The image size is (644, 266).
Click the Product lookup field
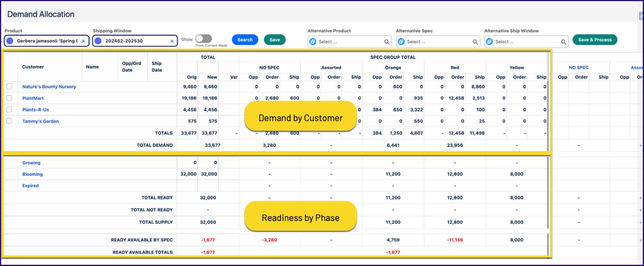(47, 41)
